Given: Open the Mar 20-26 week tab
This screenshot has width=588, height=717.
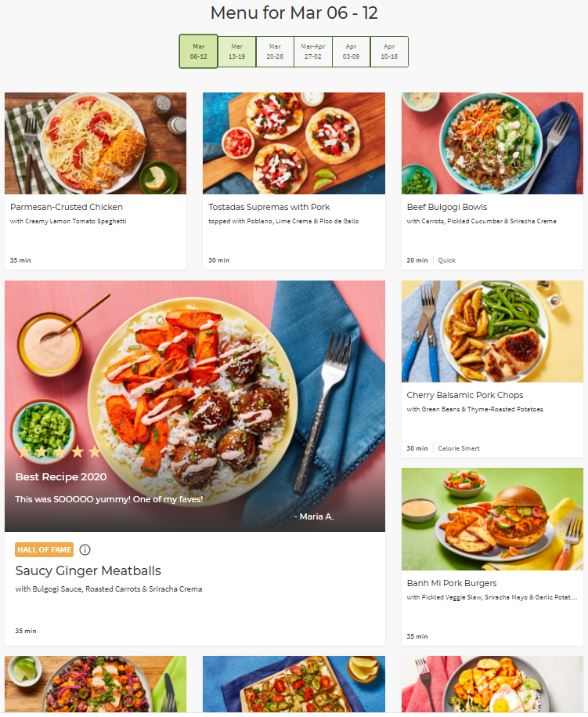Looking at the screenshot, I should click(275, 51).
